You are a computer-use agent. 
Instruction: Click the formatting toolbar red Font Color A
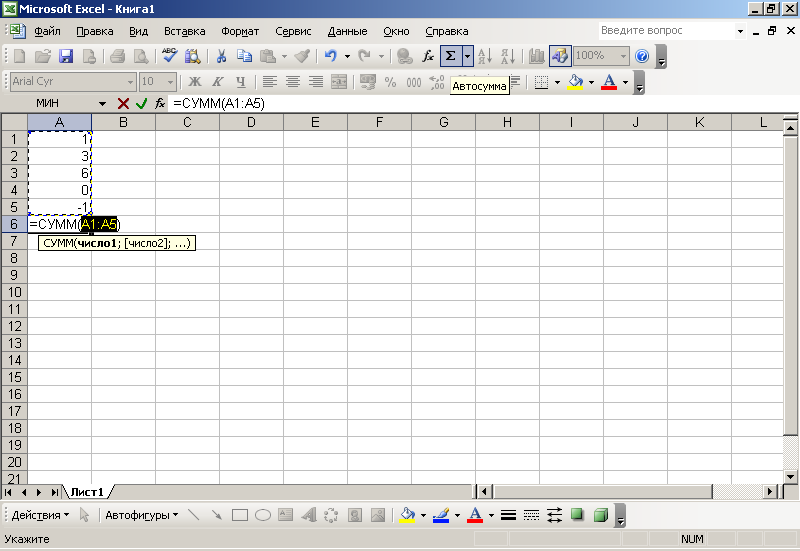click(x=609, y=82)
